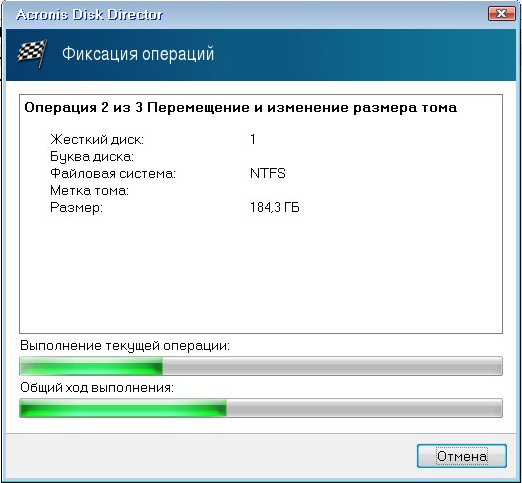Screen dimensions: 522x483
Task: Click the 'Жесткий диск:' label
Action: (97, 139)
